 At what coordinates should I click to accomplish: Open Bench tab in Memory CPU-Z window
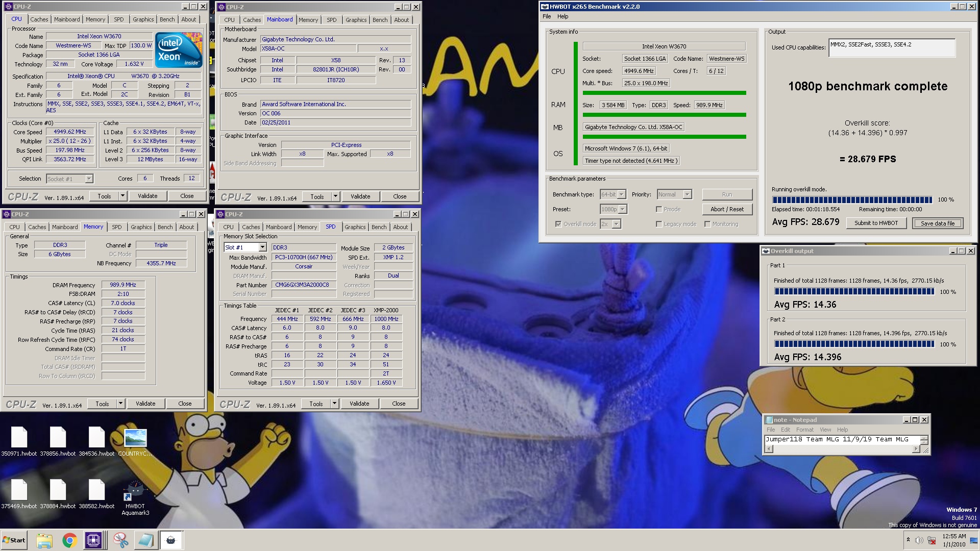coord(165,227)
